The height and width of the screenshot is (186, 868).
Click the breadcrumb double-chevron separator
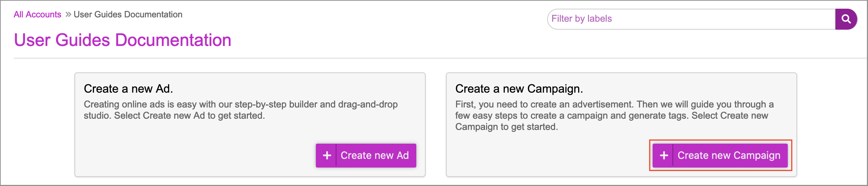click(x=68, y=15)
